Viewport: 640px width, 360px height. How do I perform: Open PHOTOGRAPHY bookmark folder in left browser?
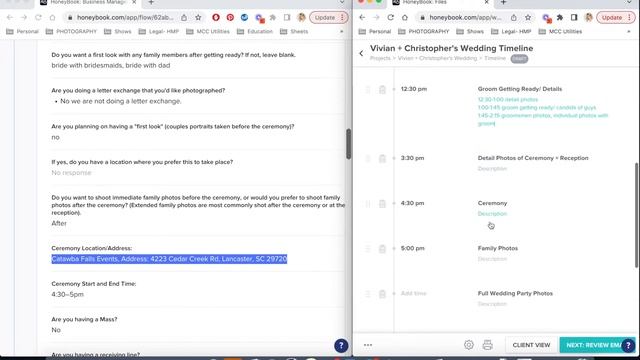[x=71, y=31]
